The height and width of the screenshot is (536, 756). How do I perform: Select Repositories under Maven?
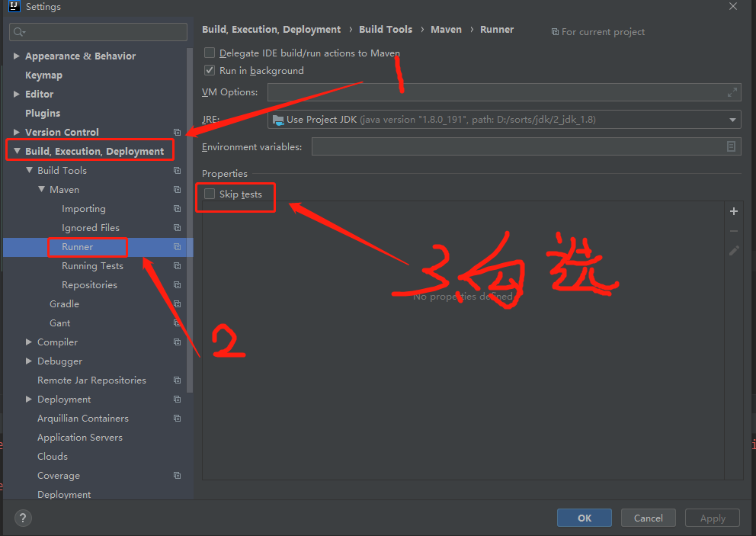click(x=89, y=284)
